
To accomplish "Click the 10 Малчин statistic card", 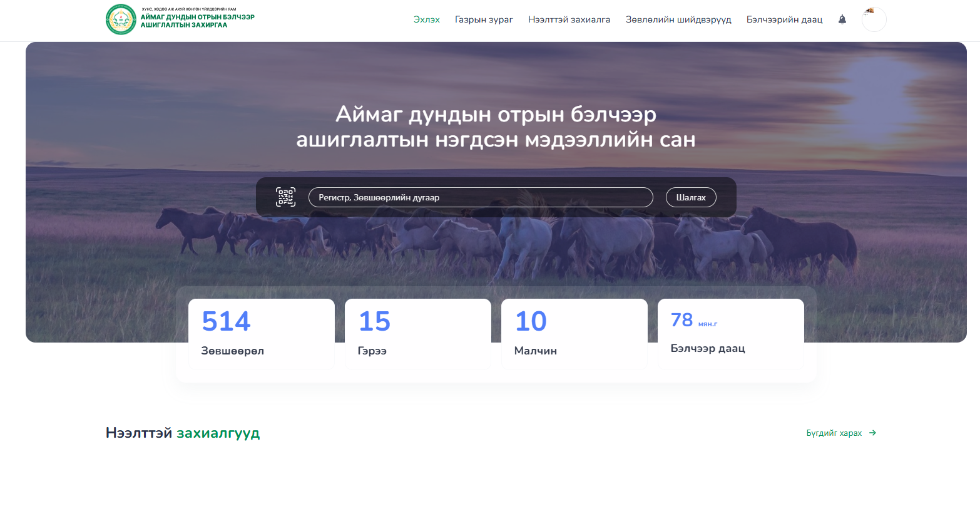I will click(574, 333).
